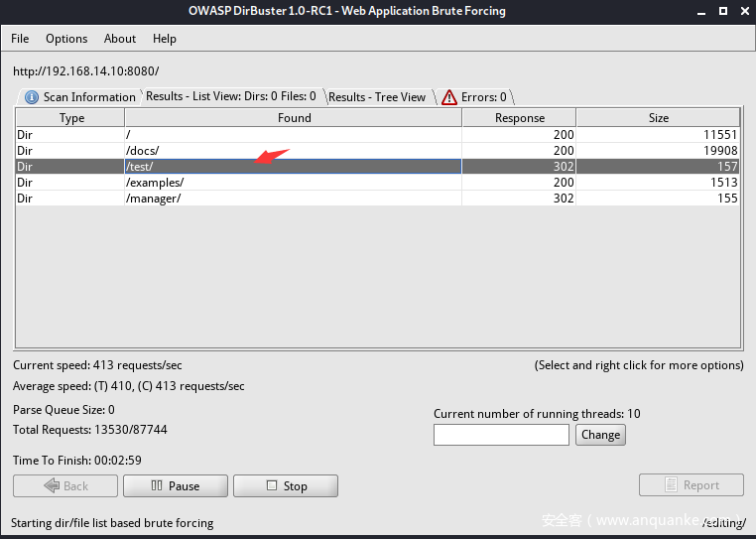Click the Parse Queue Size: 0 text

point(63,410)
